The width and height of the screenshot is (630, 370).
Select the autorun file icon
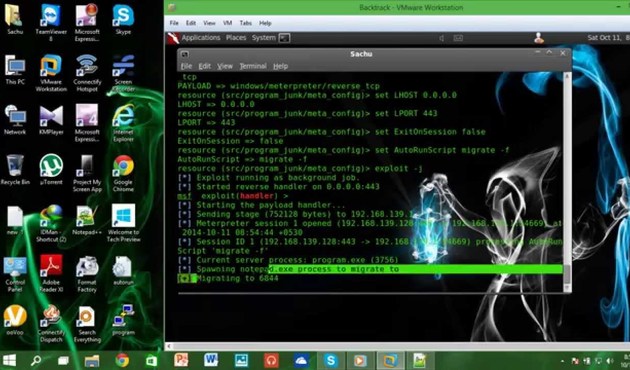coord(123,270)
